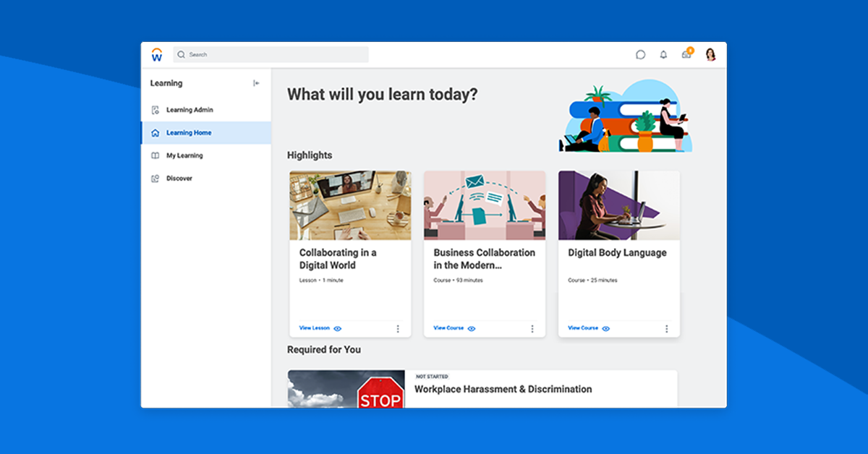Open the Workday chat icon
This screenshot has height=454, width=868.
(x=641, y=54)
